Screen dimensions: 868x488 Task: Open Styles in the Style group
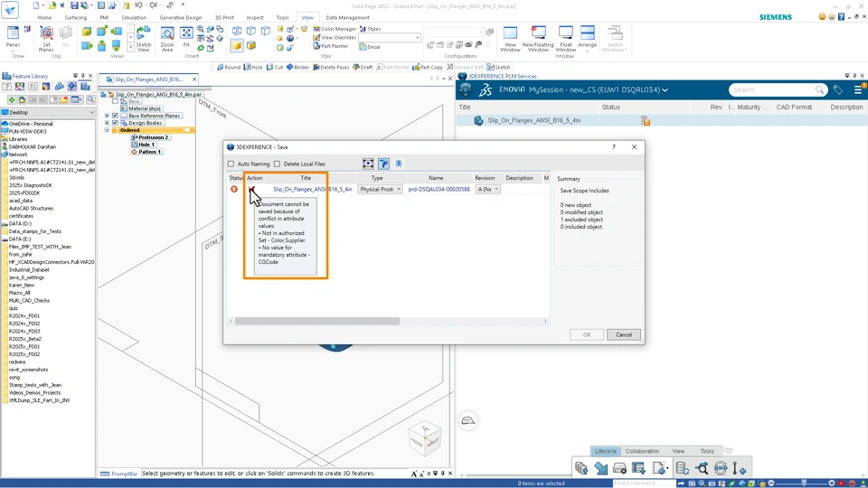pos(370,29)
